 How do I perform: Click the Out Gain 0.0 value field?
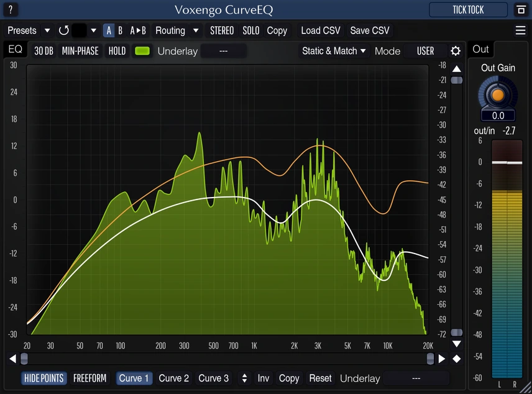pyautogui.click(x=498, y=116)
